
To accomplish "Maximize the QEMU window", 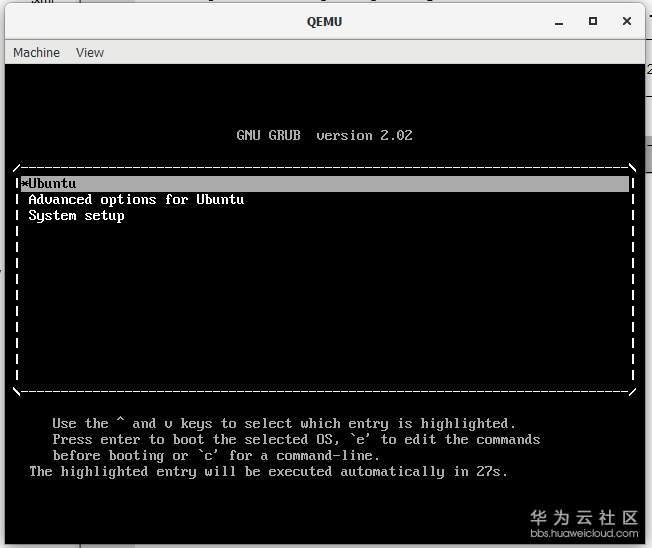I will [x=593, y=21].
